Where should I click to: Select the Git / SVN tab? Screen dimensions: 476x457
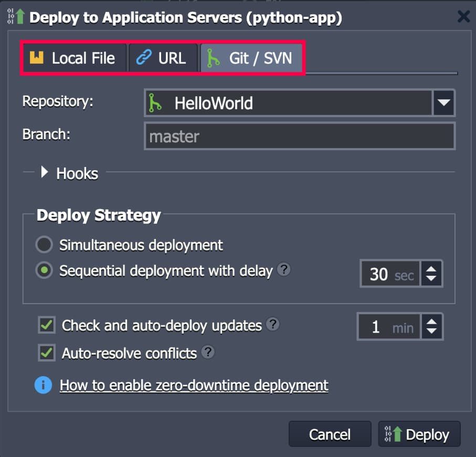click(251, 58)
